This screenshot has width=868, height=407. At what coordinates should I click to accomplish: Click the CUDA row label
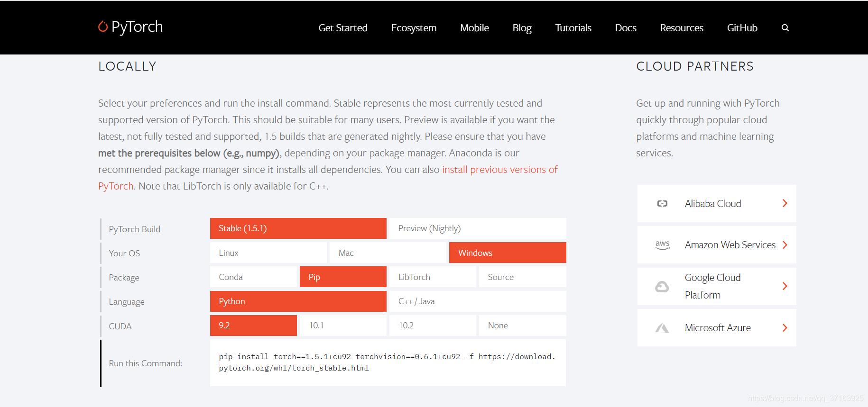120,326
